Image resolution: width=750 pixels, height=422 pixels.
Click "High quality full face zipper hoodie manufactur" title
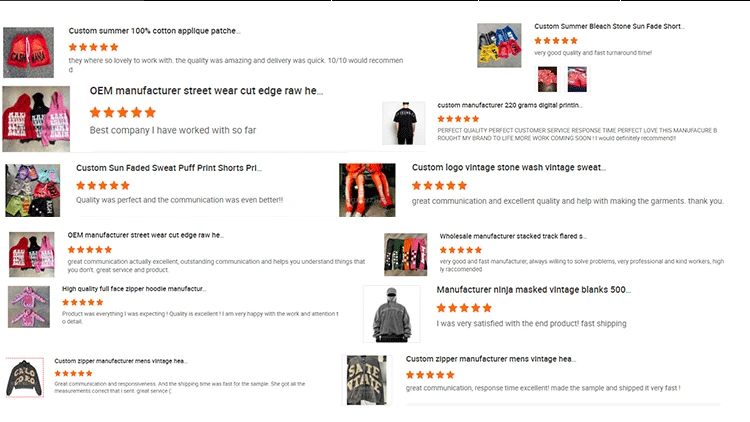[x=134, y=289]
